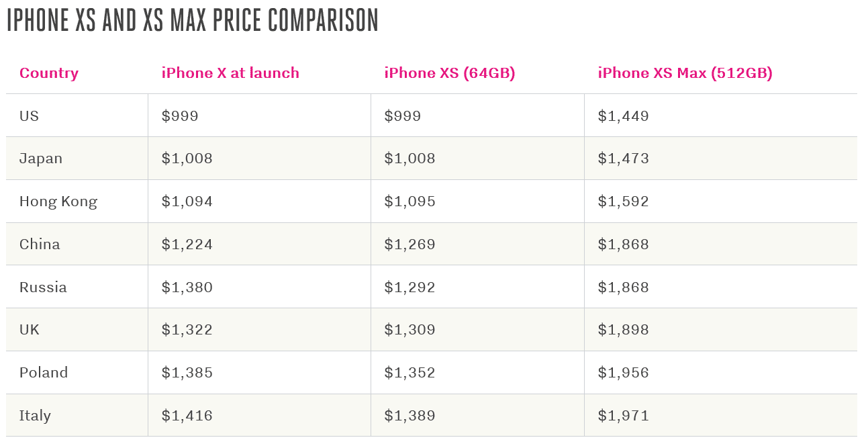Click the $1,449 US XS Max price
This screenshot has width=868, height=448.
tap(624, 116)
